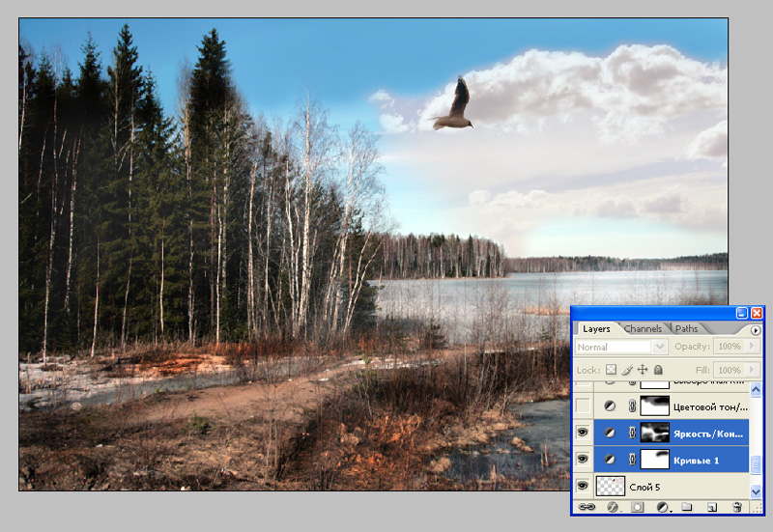773x532 pixels.
Task: Hide the Слой 5 layer
Action: click(x=583, y=486)
